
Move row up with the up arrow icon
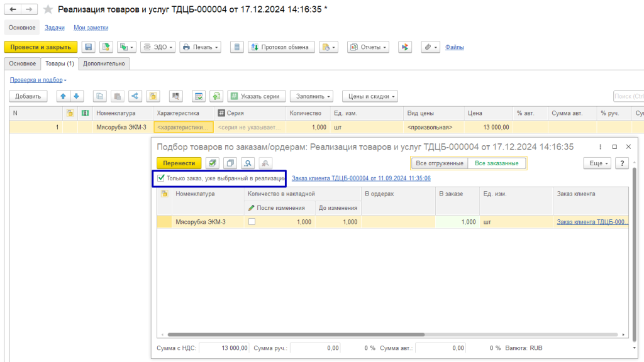coord(63,96)
